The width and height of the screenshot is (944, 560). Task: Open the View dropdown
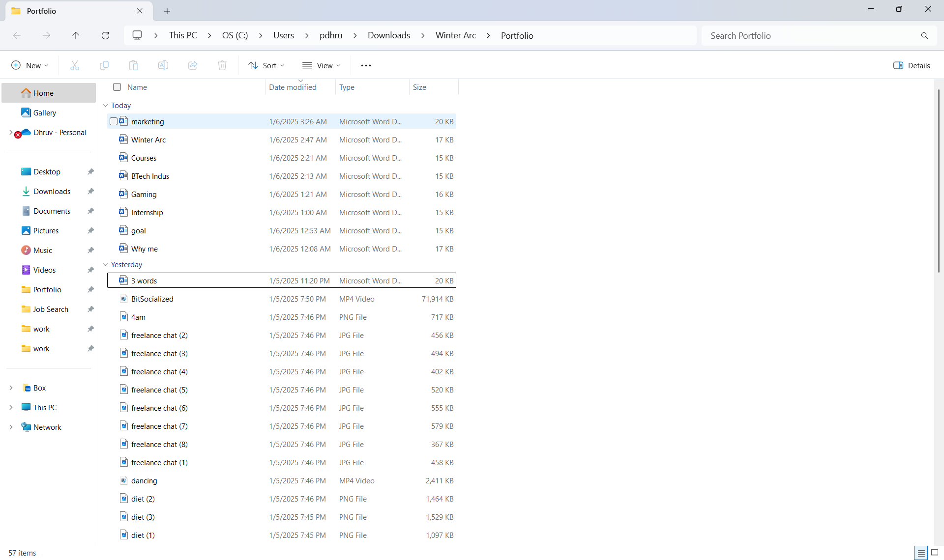[x=321, y=65]
